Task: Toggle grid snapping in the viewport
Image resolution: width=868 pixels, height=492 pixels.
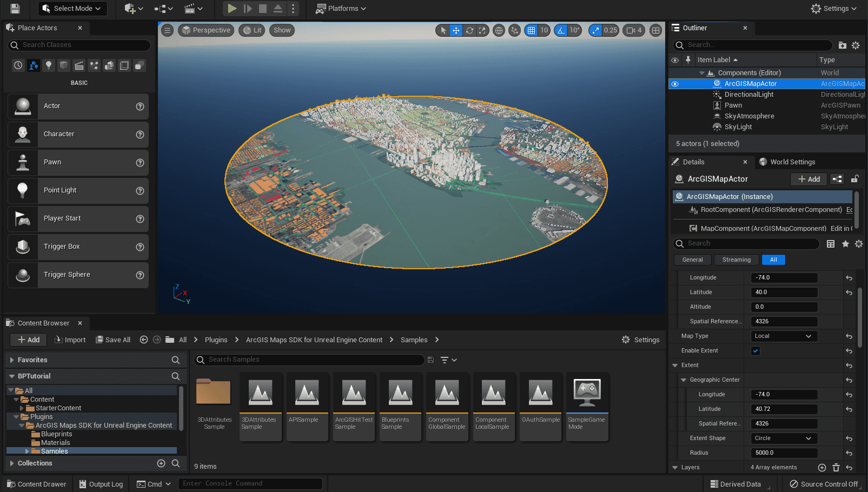Action: pos(532,30)
